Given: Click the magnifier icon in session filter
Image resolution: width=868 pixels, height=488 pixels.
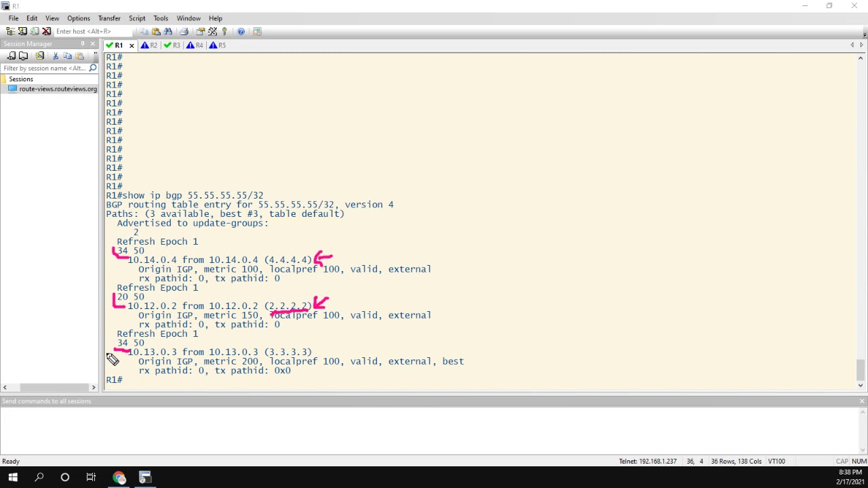Looking at the screenshot, I should point(92,68).
